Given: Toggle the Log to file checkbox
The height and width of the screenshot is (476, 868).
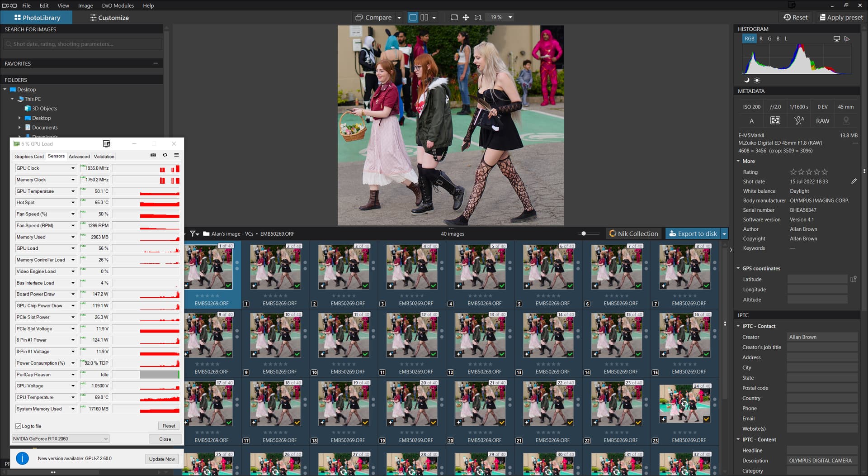Looking at the screenshot, I should click(19, 426).
